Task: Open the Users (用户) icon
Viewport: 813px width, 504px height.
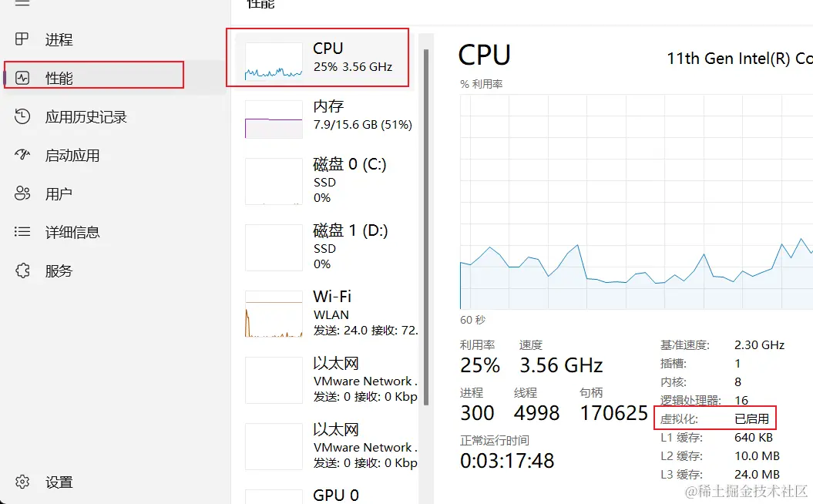Action: [22, 193]
